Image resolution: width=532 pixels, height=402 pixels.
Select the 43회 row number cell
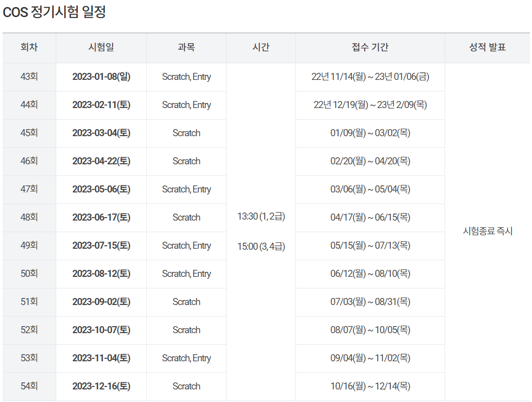(29, 77)
